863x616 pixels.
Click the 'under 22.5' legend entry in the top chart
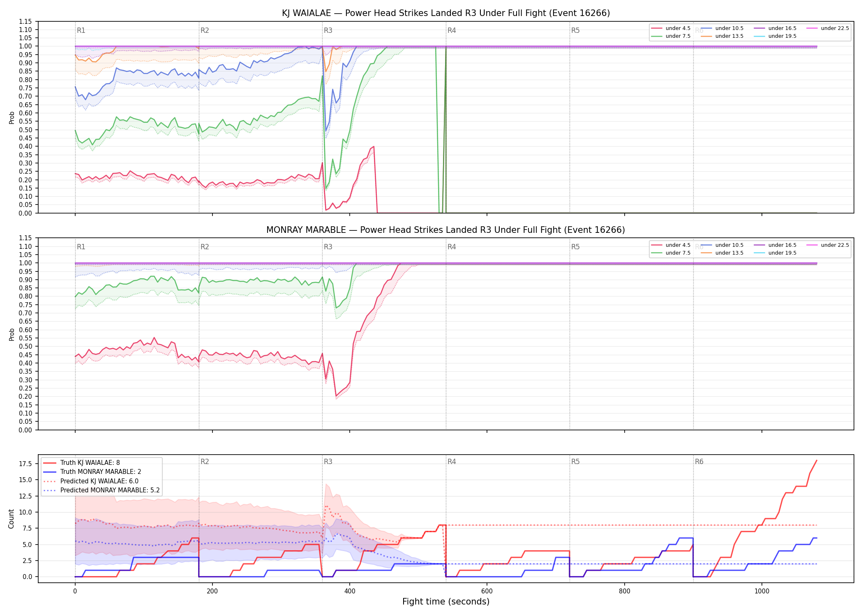[828, 28]
